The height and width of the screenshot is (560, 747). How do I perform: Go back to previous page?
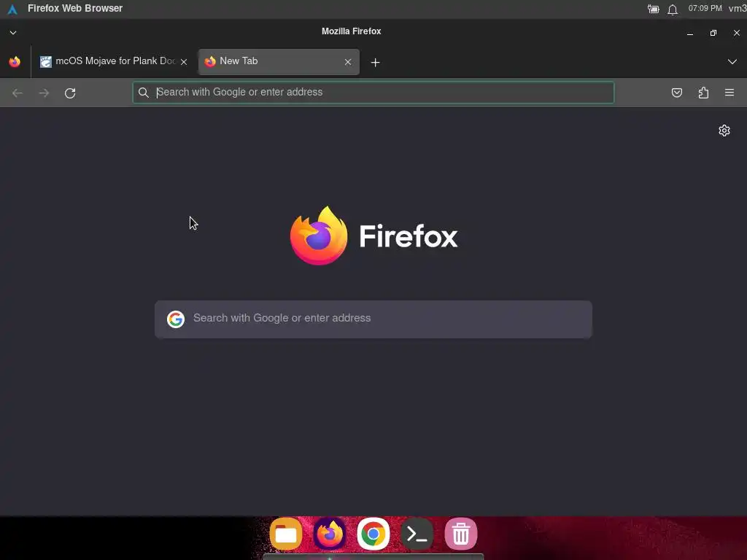click(18, 93)
